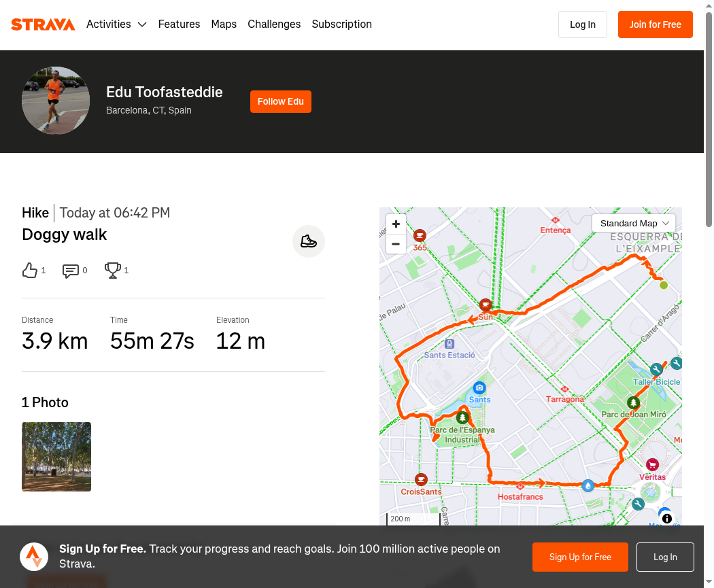Click the Edu Toofasteddie name link

point(165,92)
